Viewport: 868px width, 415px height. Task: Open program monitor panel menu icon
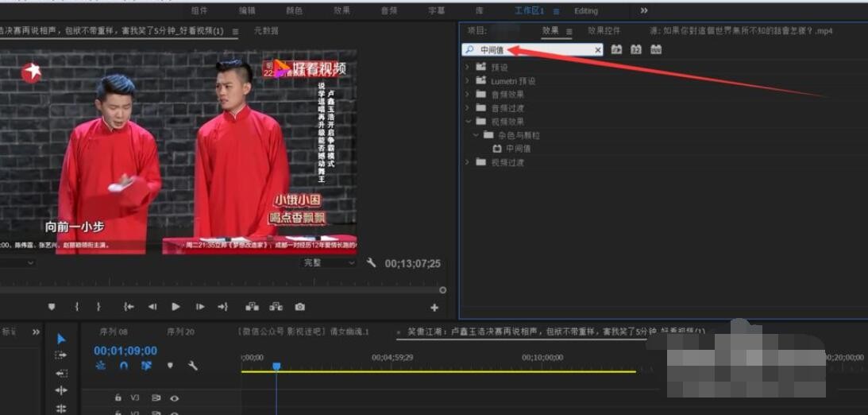point(235,32)
